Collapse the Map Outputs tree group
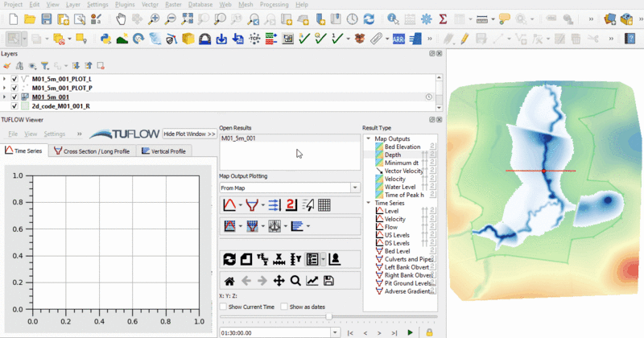Image resolution: width=644 pixels, height=338 pixels. coord(369,138)
